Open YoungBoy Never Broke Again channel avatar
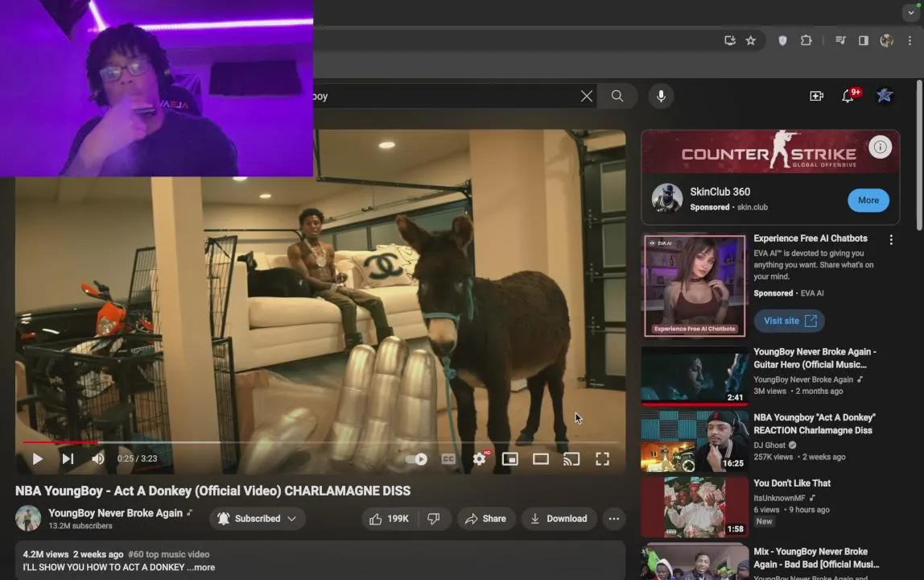Viewport: 924px width, 580px height. [28, 518]
